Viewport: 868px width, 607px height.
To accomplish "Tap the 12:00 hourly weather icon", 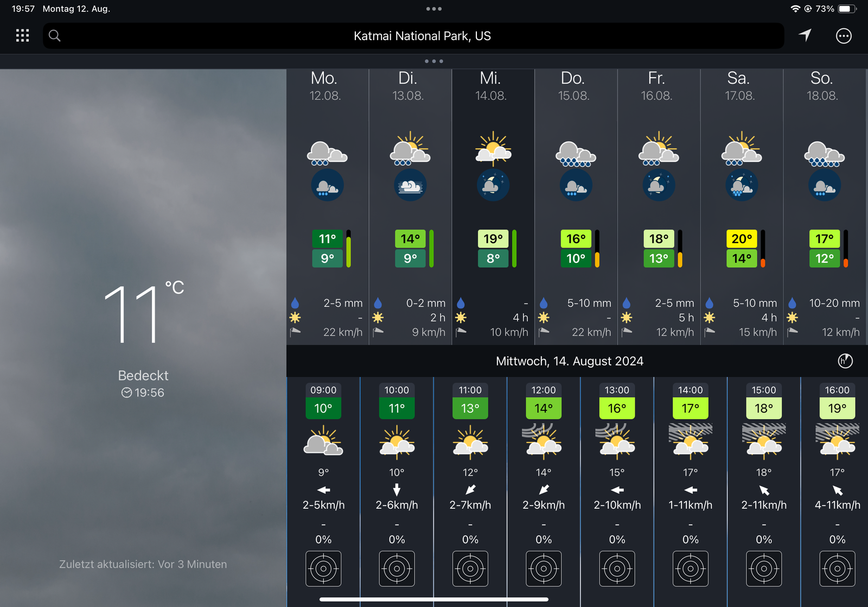I will point(544,440).
